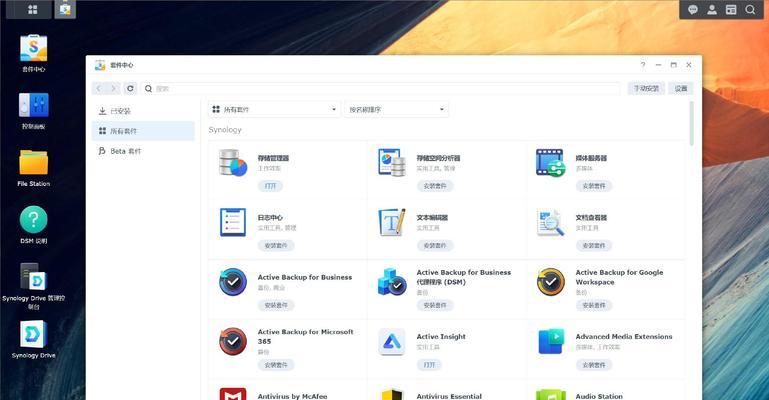
Task: Click Active Backup for Google Workspace icon
Action: pyautogui.click(x=550, y=282)
